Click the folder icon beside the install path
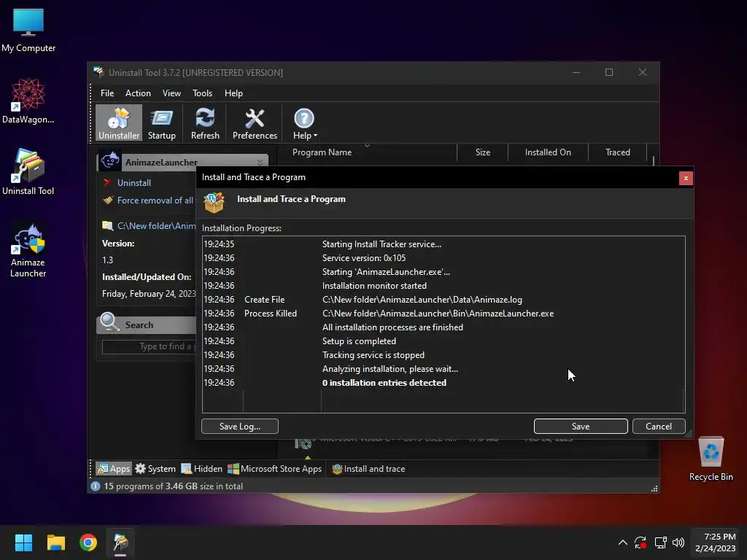 pos(108,225)
